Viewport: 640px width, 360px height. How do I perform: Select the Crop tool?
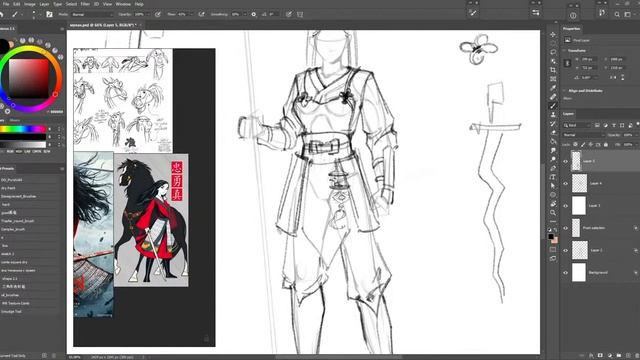(x=553, y=70)
